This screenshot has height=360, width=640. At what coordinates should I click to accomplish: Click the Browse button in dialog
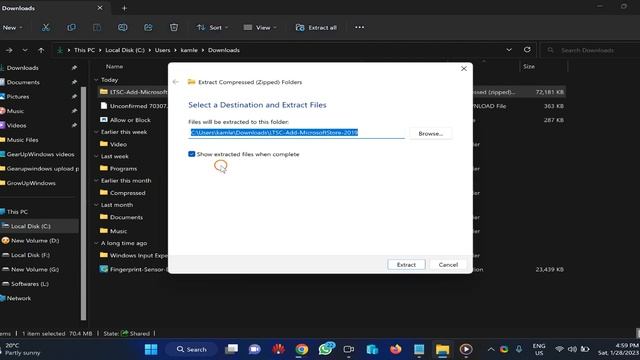pyautogui.click(x=431, y=133)
